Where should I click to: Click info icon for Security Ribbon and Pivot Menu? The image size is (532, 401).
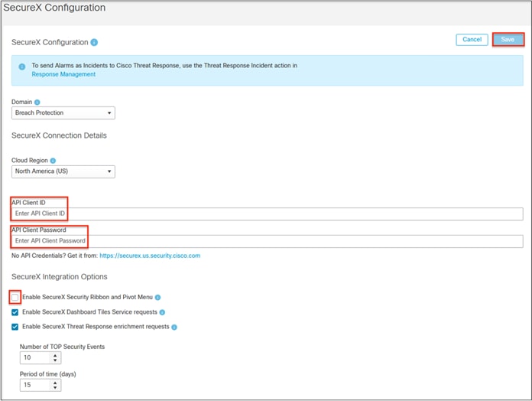(157, 298)
